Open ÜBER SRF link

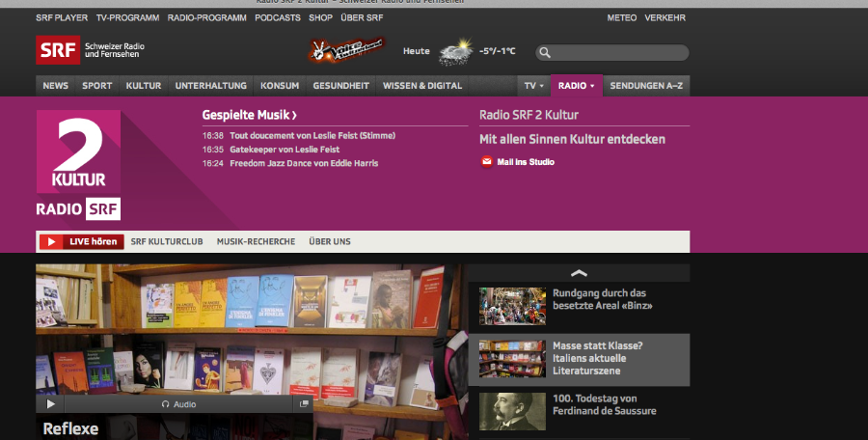coord(362,17)
